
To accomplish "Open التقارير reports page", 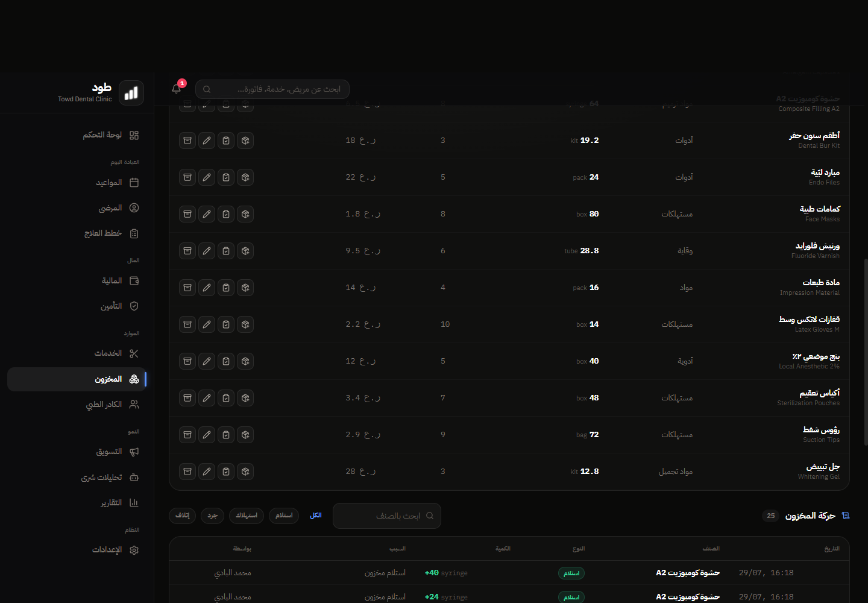I will click(77, 503).
